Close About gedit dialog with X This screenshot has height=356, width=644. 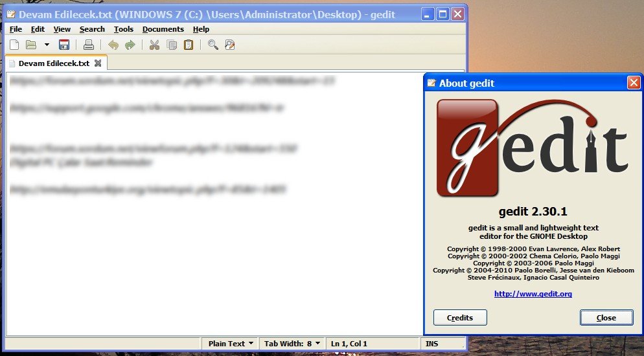[634, 83]
